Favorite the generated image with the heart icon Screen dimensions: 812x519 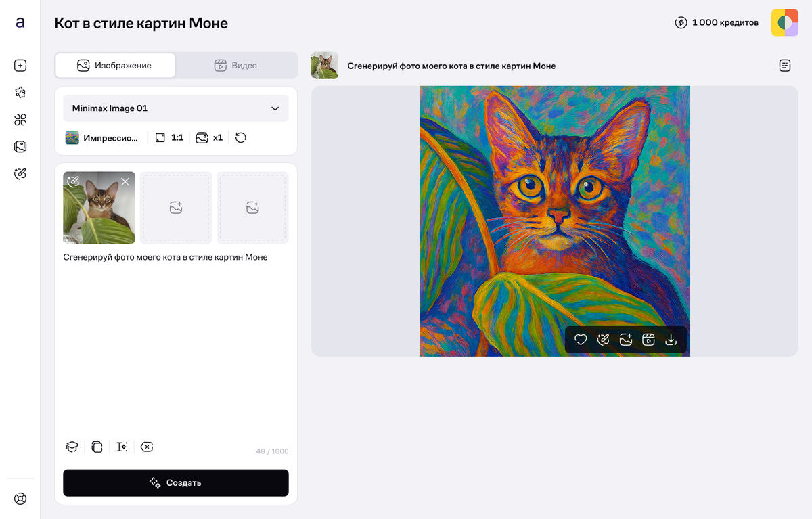581,339
